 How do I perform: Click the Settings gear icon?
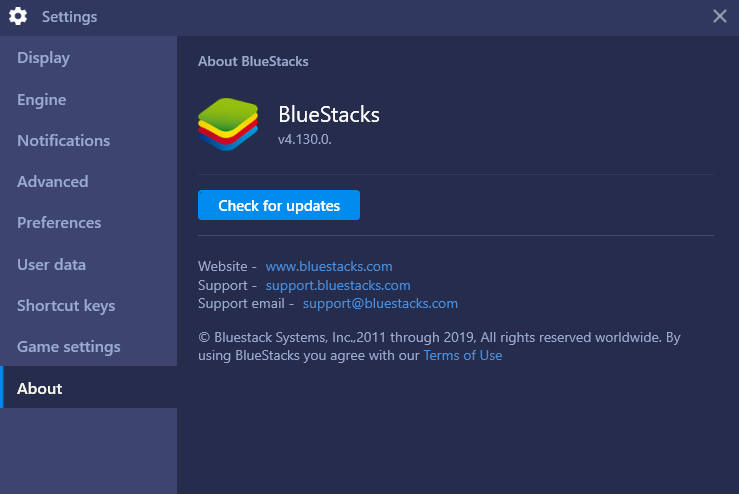click(18, 16)
